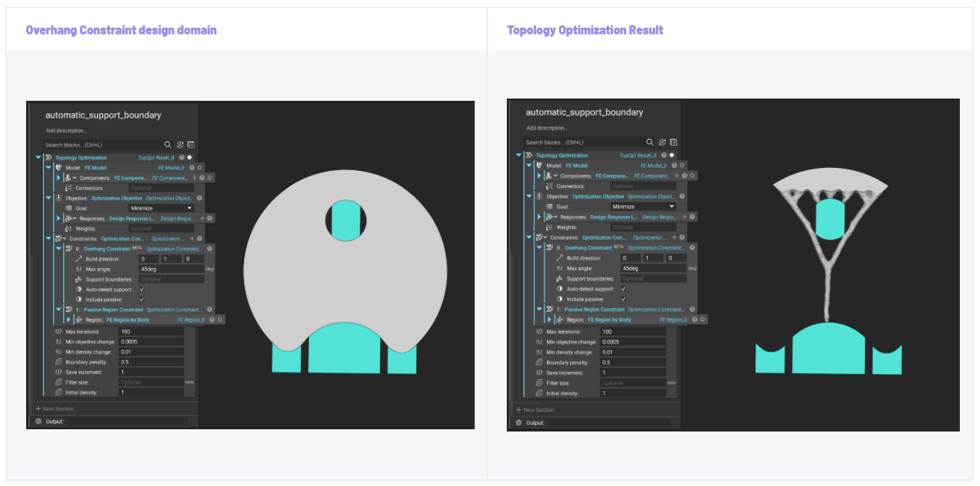Toggle Include passive checkbox in Result screenshot
The width and height of the screenshot is (980, 486).
[x=622, y=299]
